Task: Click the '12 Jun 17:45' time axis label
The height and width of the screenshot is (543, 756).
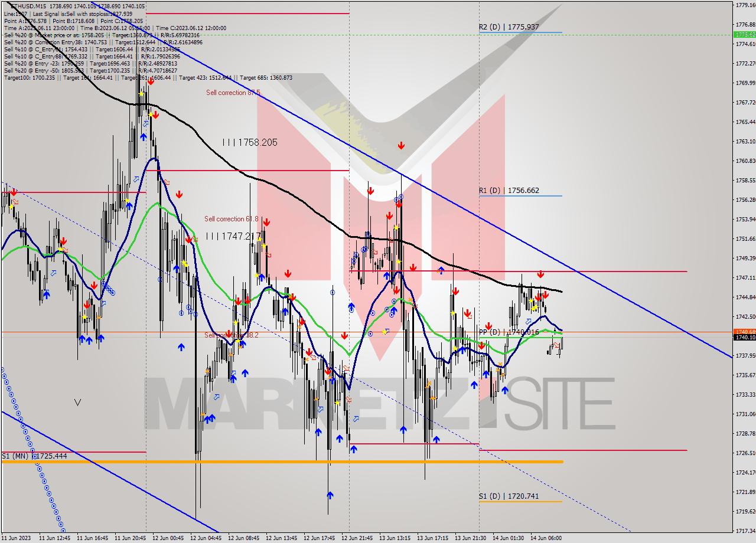Action: click(319, 538)
